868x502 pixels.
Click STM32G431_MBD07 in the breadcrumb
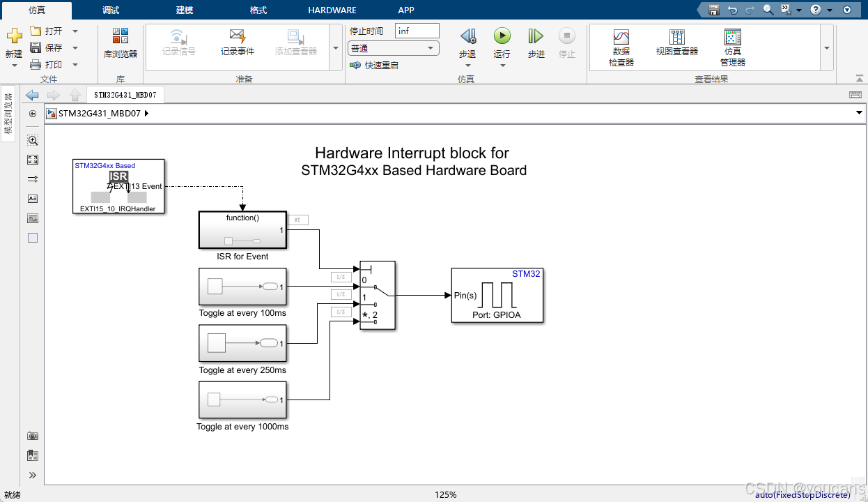[100, 114]
